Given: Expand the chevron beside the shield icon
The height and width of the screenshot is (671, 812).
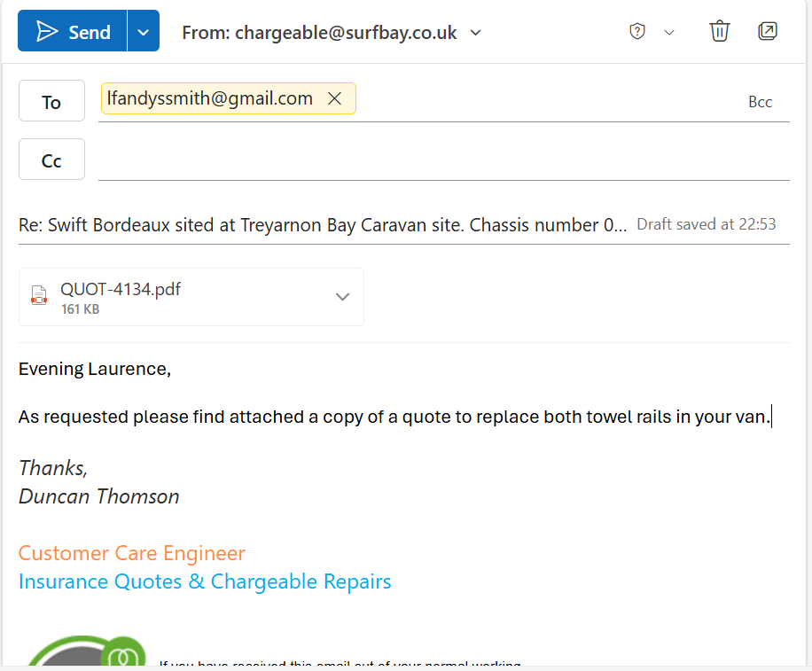Looking at the screenshot, I should 669,33.
